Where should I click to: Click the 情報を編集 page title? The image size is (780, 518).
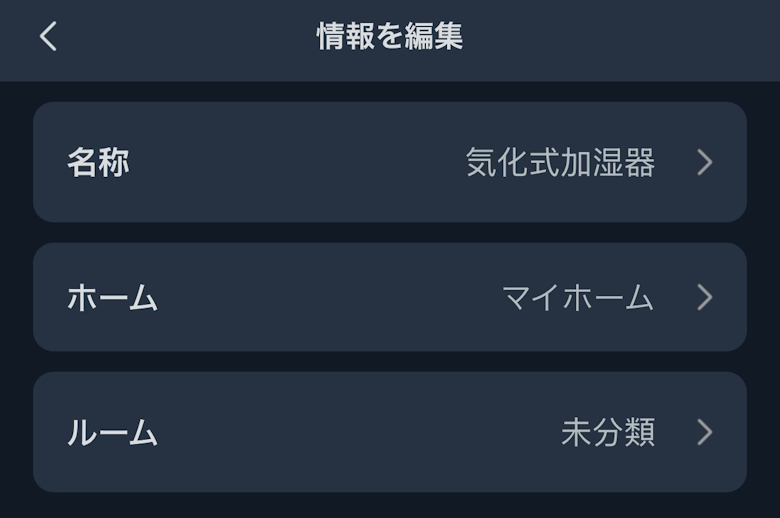(389, 37)
